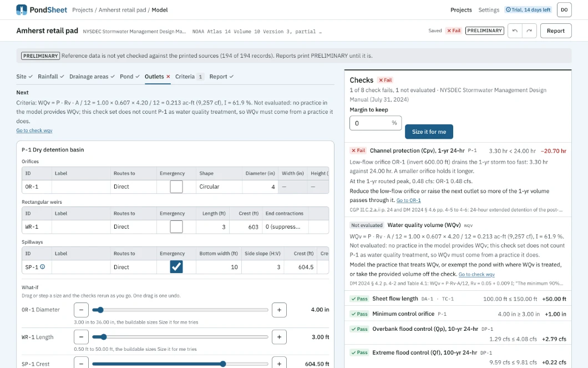The width and height of the screenshot is (588, 368).
Task: Edit the OR-1 Diameter cell value
Action: click(260, 186)
